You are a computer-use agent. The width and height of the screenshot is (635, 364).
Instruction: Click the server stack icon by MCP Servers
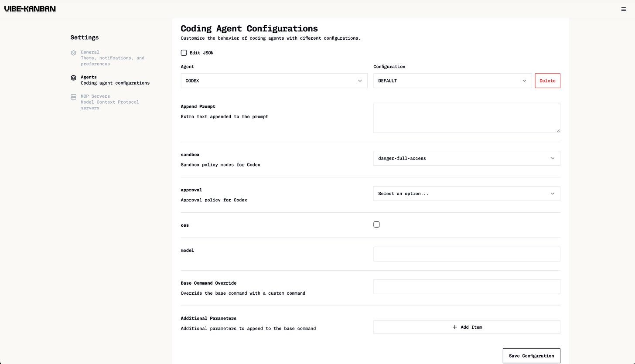point(73,96)
